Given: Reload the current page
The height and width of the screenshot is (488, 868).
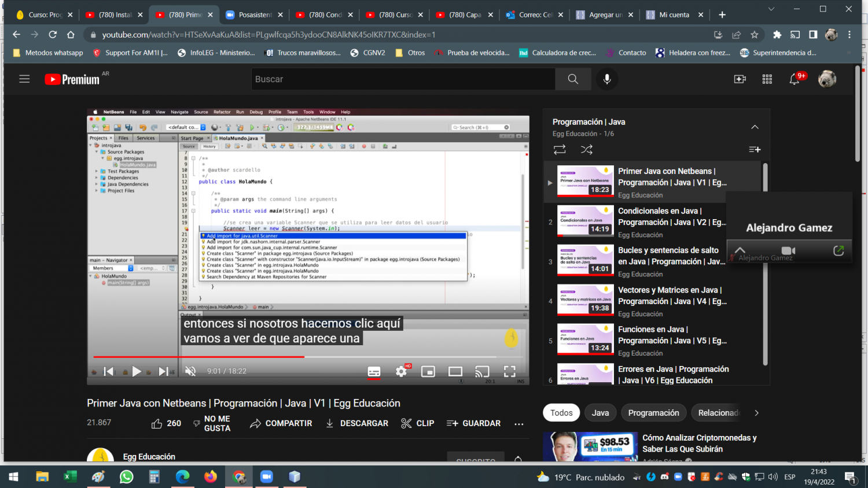Looking at the screenshot, I should [x=53, y=35].
